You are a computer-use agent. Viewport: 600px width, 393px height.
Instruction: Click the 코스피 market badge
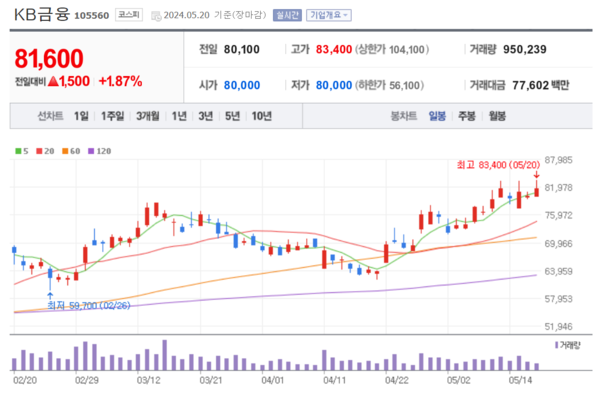[129, 15]
